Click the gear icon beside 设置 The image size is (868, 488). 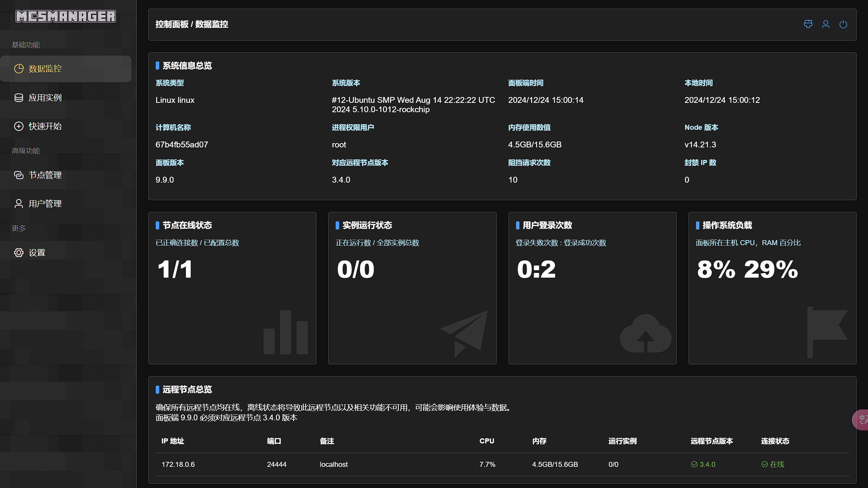click(19, 253)
